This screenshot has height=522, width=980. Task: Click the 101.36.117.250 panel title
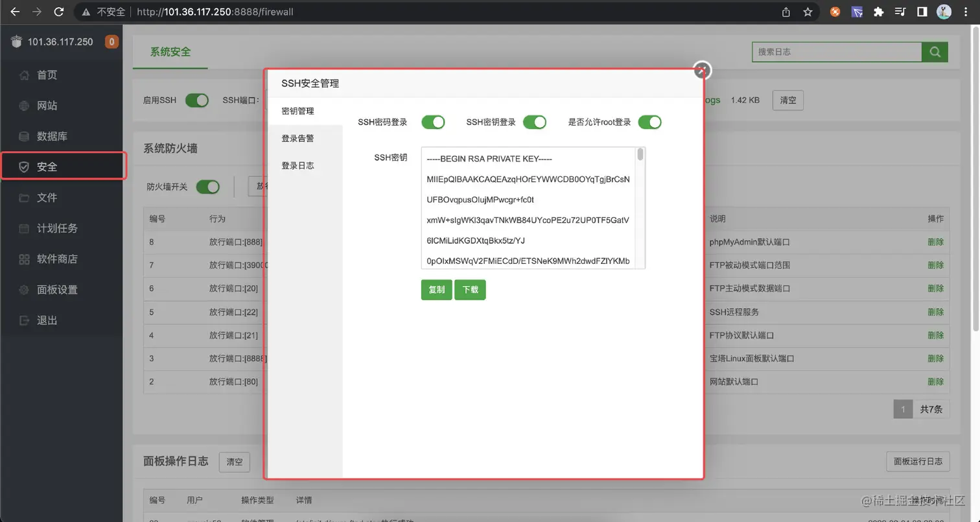(x=60, y=42)
